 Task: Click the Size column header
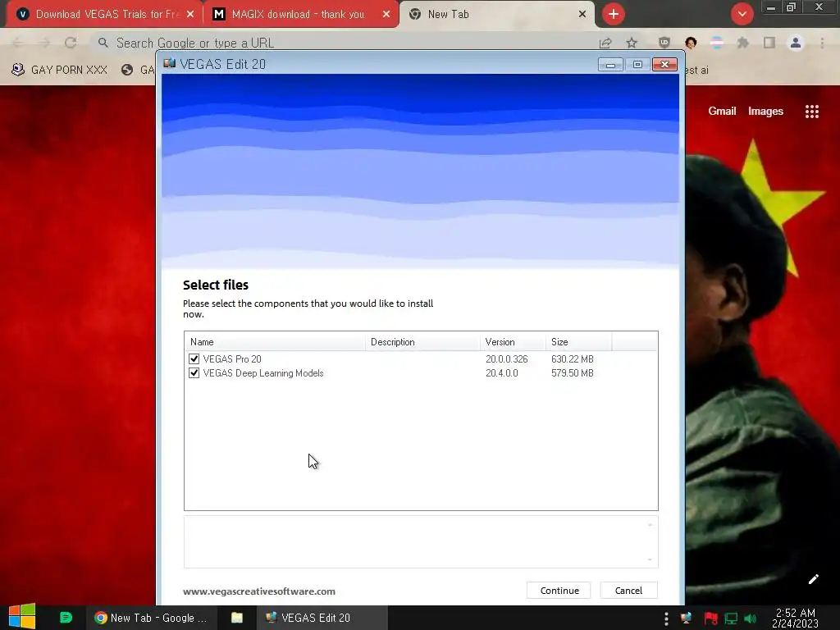pyautogui.click(x=579, y=342)
